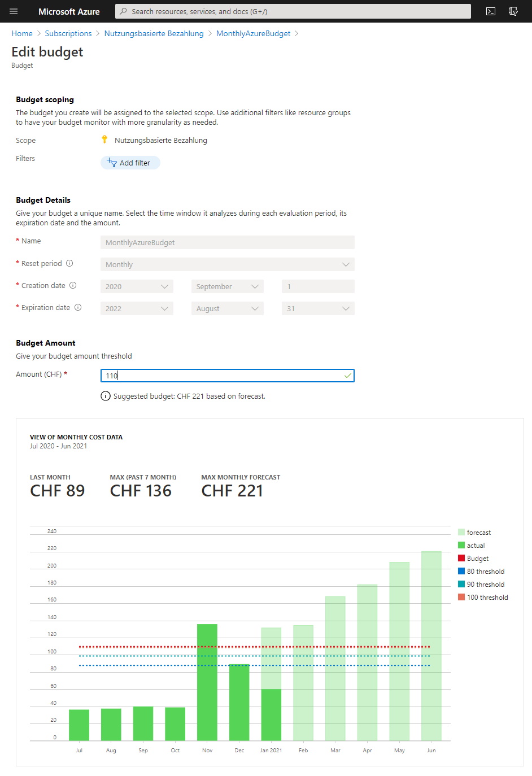Image resolution: width=532 pixels, height=776 pixels.
Task: Click Add filter button
Action: pos(130,163)
